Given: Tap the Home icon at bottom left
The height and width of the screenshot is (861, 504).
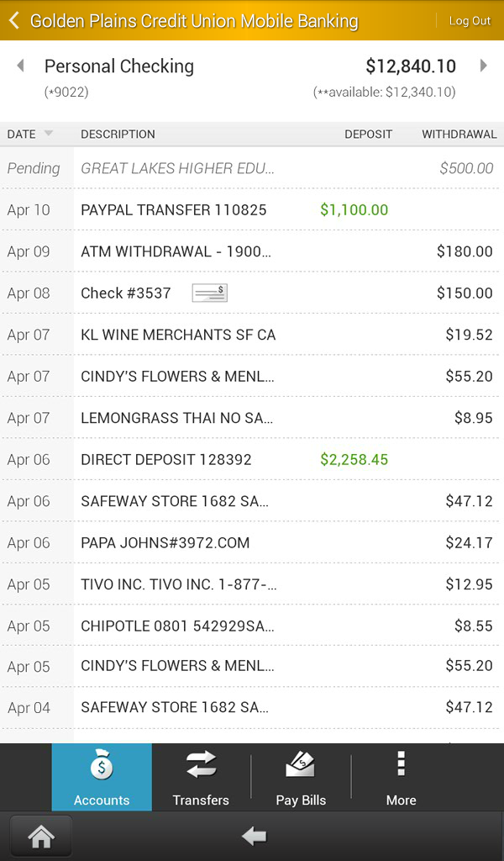Looking at the screenshot, I should coord(39,836).
